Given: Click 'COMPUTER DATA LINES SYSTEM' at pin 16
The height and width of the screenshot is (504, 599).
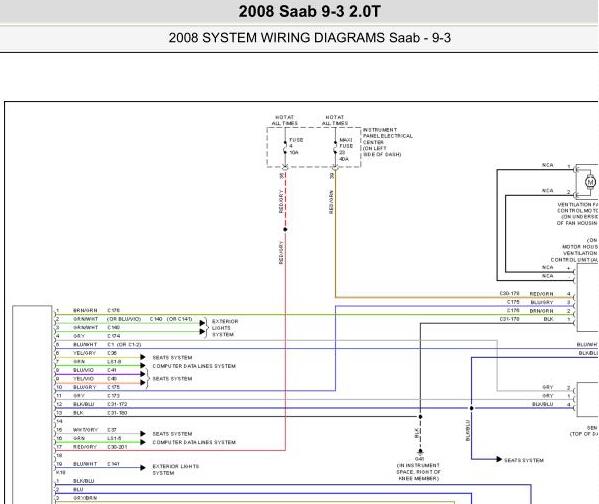Looking at the screenshot, I should (194, 442).
